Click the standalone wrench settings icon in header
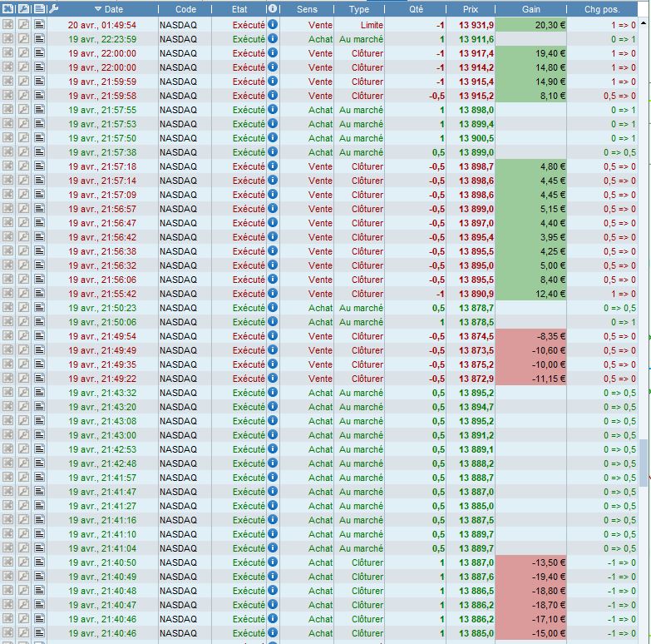651x644 pixels. point(53,8)
